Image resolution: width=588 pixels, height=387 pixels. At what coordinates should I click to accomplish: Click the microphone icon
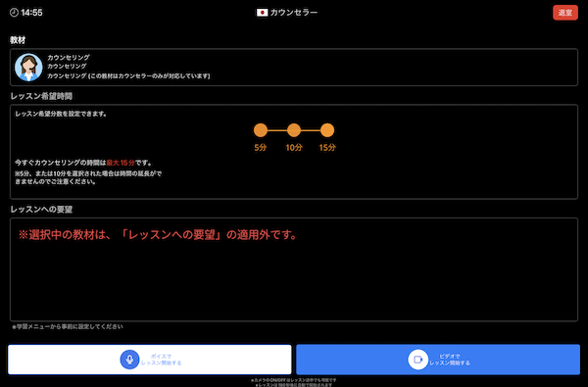click(x=129, y=360)
